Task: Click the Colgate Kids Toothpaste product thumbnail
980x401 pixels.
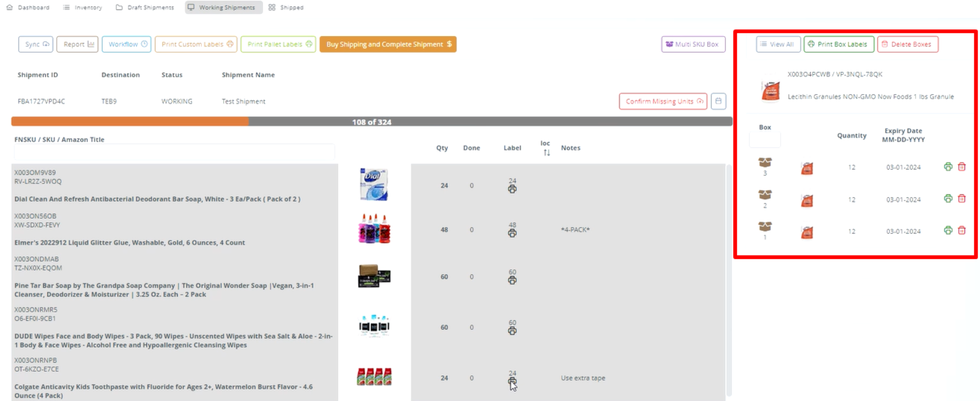Action: pyautogui.click(x=374, y=377)
